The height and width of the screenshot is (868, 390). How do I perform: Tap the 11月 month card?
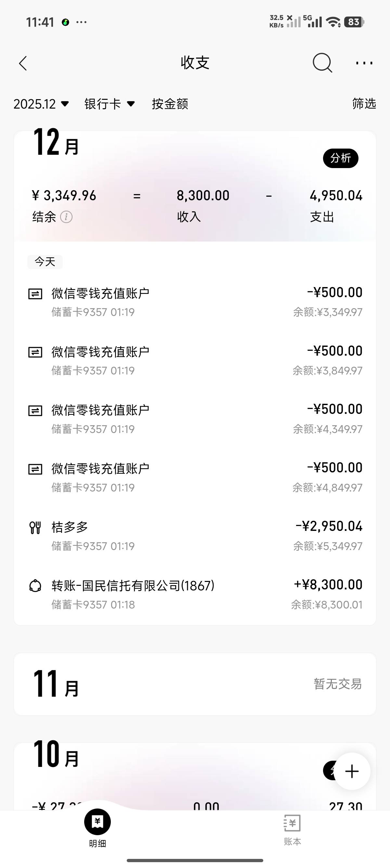(x=195, y=684)
